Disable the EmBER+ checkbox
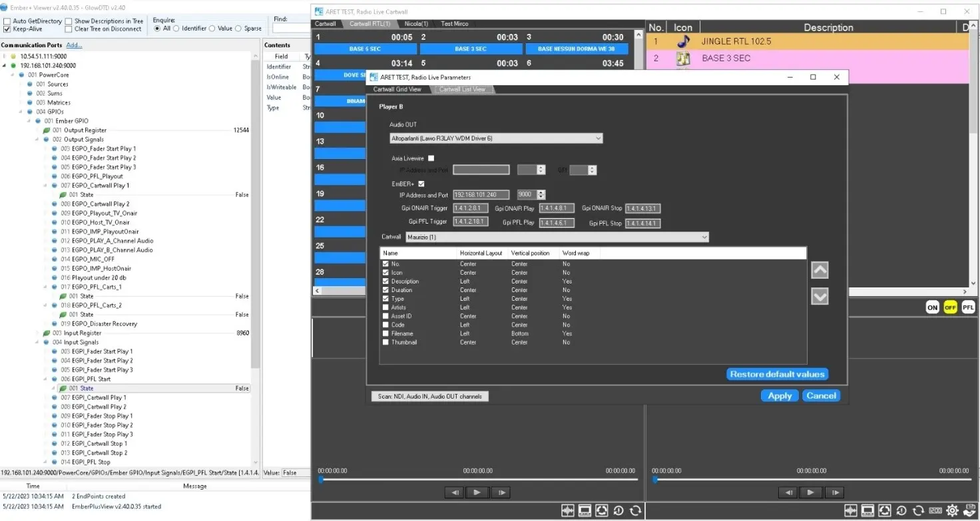 (x=421, y=184)
